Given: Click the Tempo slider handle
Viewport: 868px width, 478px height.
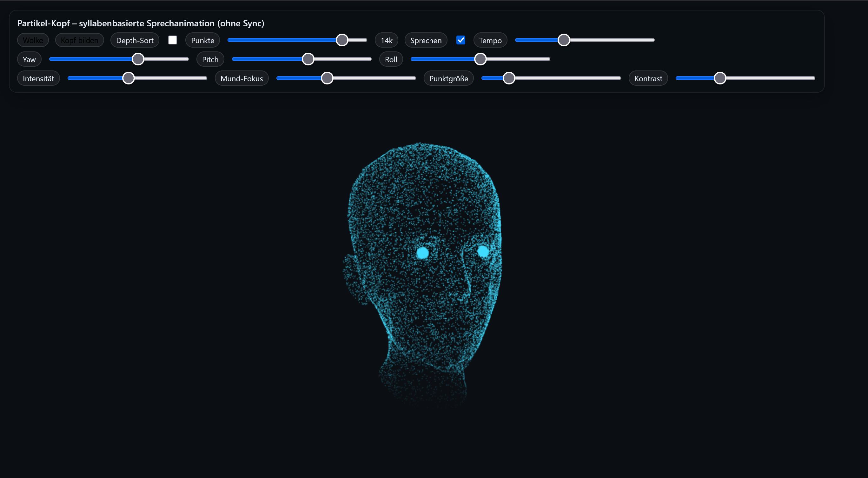Looking at the screenshot, I should tap(563, 40).
